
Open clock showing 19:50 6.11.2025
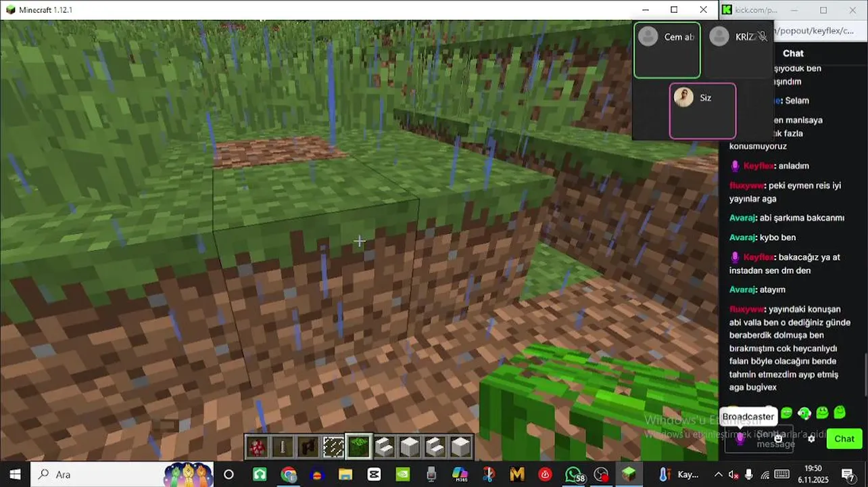813,474
